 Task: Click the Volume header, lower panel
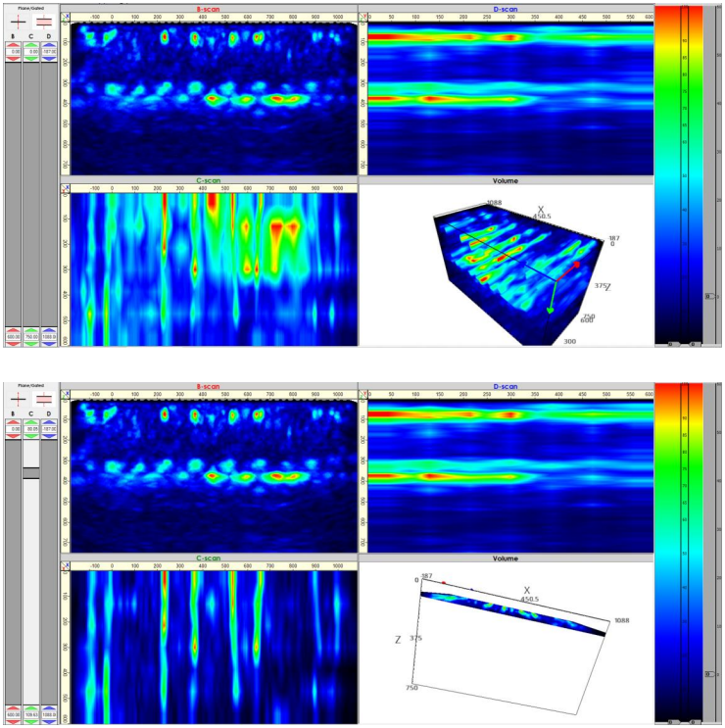506,558
